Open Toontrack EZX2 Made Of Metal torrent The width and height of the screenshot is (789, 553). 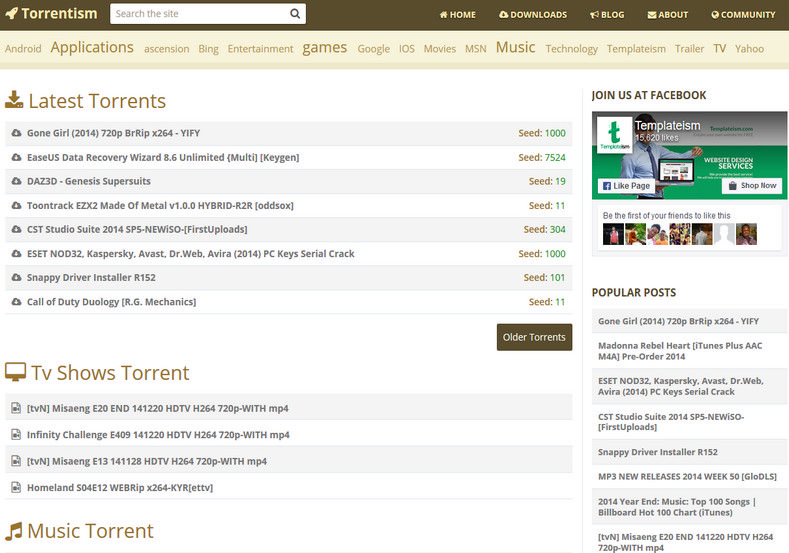coord(160,205)
